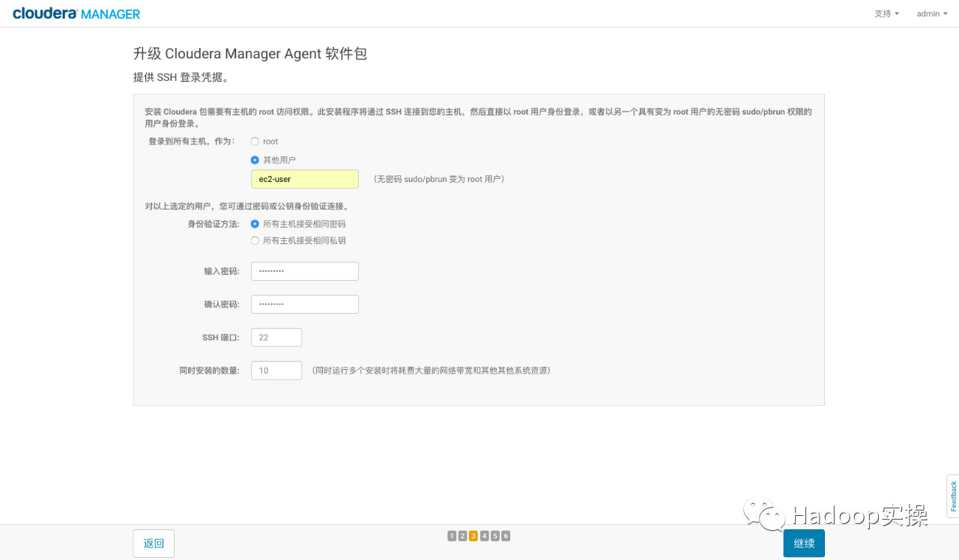This screenshot has width=959, height=560.
Task: Click the 提供 SSH 登录凭据 subtitle
Action: coord(181,77)
